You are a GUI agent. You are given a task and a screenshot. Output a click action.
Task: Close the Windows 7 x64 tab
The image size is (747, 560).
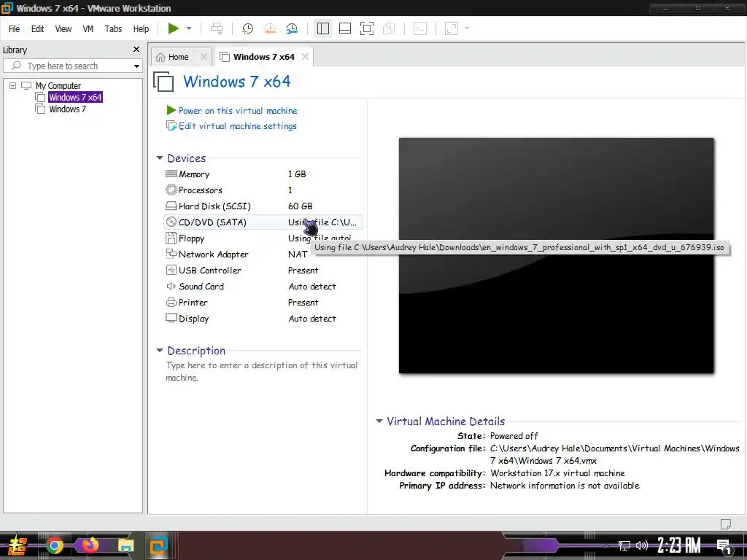pos(305,57)
